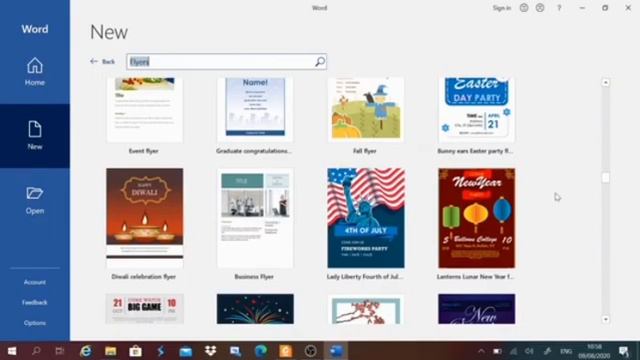The width and height of the screenshot is (640, 360).
Task: Choose the Lady Liberty Fourth of July template
Action: pyautogui.click(x=366, y=218)
